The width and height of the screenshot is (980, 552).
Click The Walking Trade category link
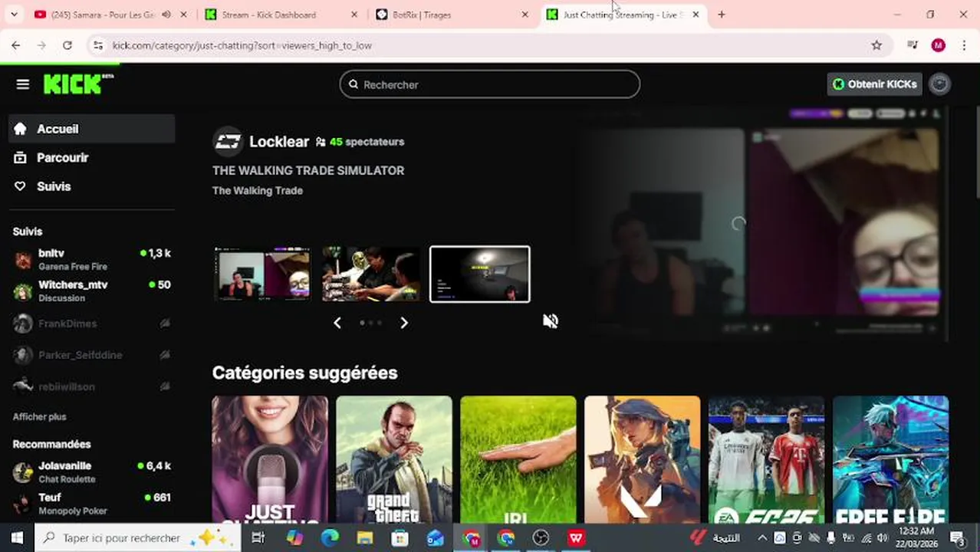click(258, 190)
